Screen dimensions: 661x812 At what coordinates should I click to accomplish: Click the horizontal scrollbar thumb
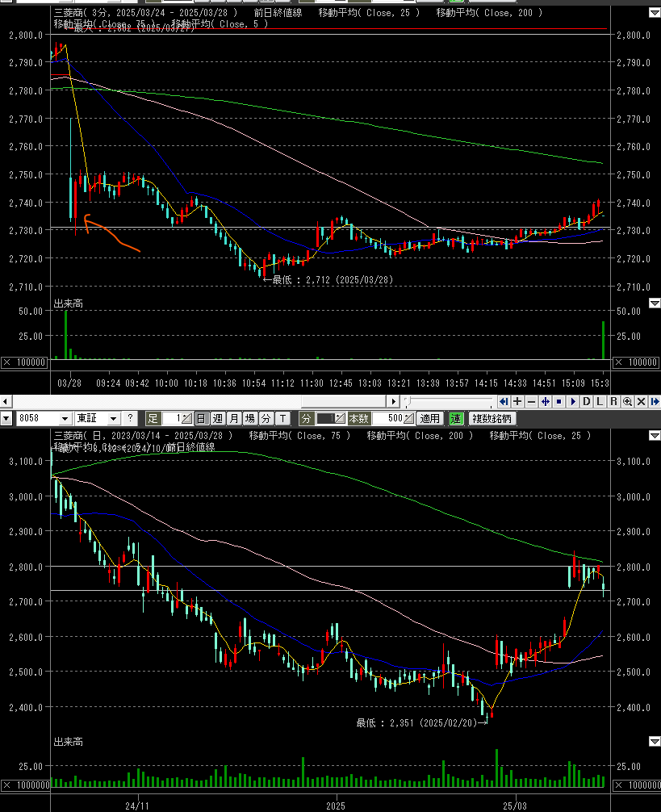[344, 401]
